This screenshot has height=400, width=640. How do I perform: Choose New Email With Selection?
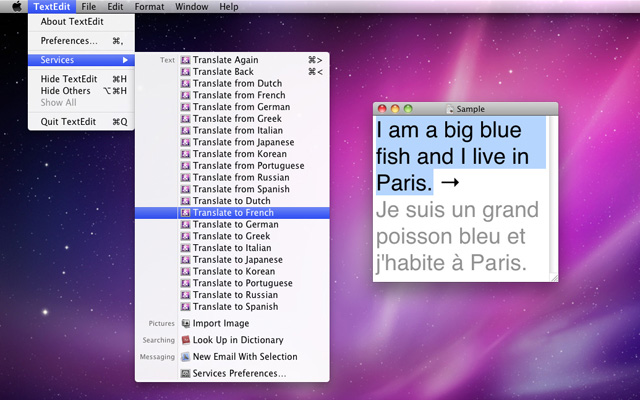pyautogui.click(x=232, y=357)
